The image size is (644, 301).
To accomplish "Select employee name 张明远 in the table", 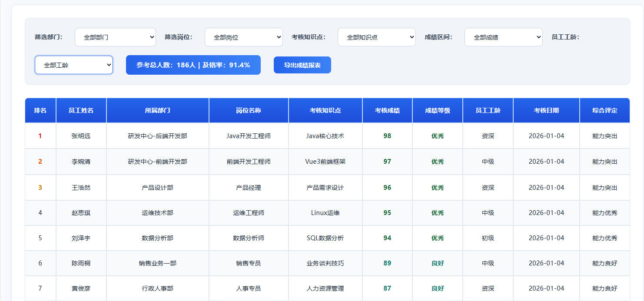I will pyautogui.click(x=81, y=136).
